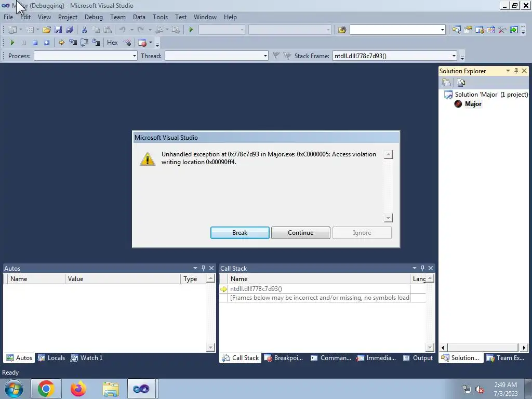532x399 pixels.
Task: Select Solution 'Major' (1 project) node
Action: 491,95
